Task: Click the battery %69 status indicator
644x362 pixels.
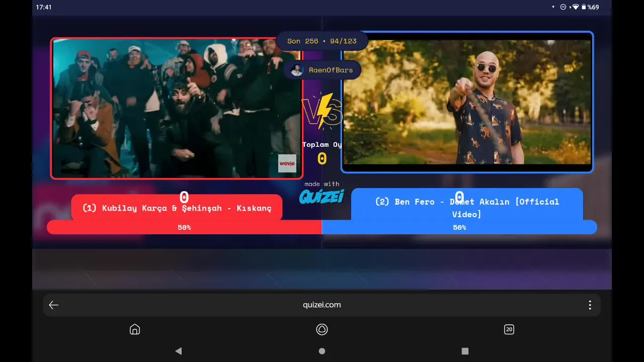Action: click(x=590, y=8)
